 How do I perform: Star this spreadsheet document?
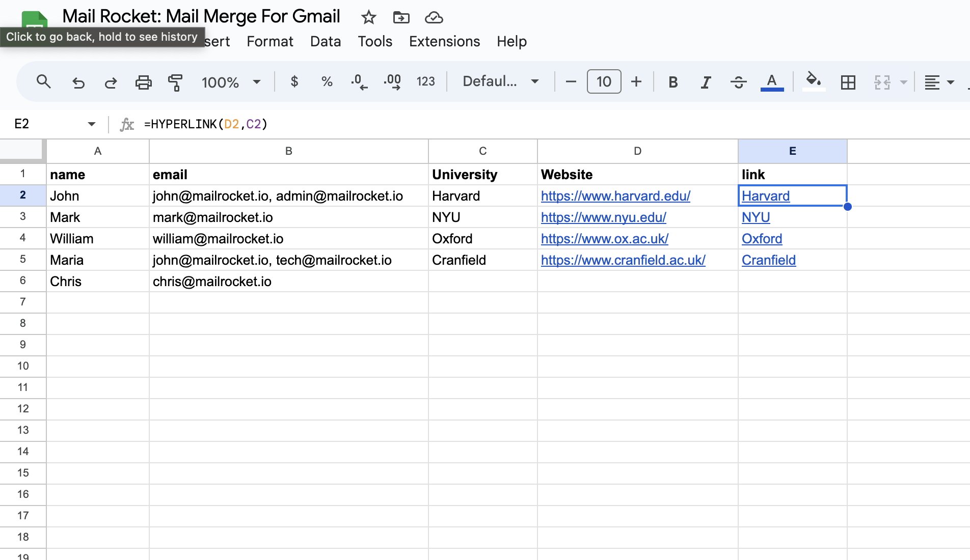click(x=368, y=18)
